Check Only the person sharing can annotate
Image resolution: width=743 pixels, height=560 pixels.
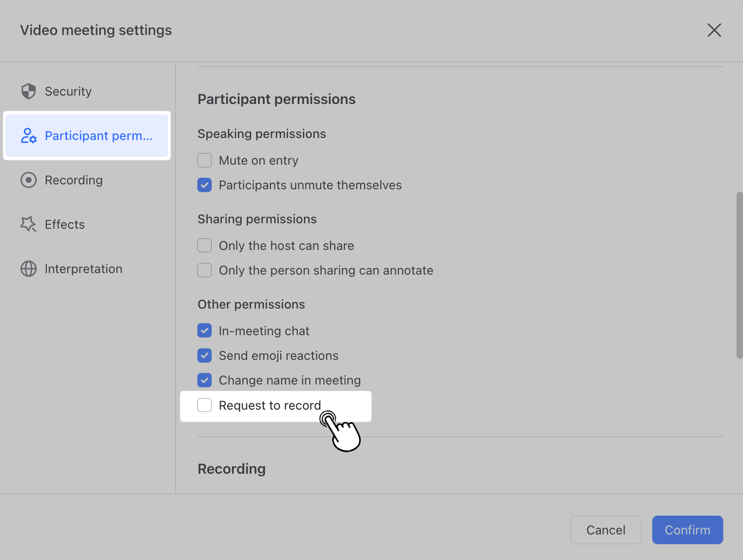pos(205,270)
